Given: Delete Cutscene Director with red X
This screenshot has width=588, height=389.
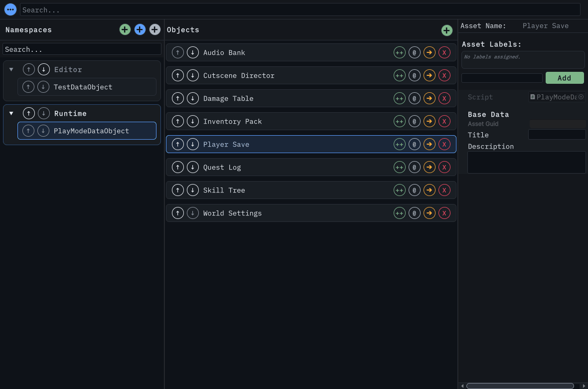Looking at the screenshot, I should click(444, 75).
